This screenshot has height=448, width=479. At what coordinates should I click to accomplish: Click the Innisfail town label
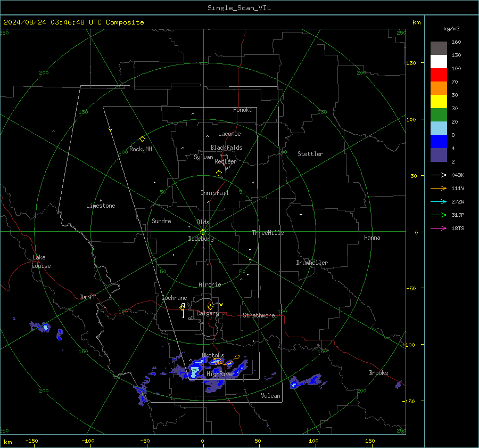tap(214, 193)
